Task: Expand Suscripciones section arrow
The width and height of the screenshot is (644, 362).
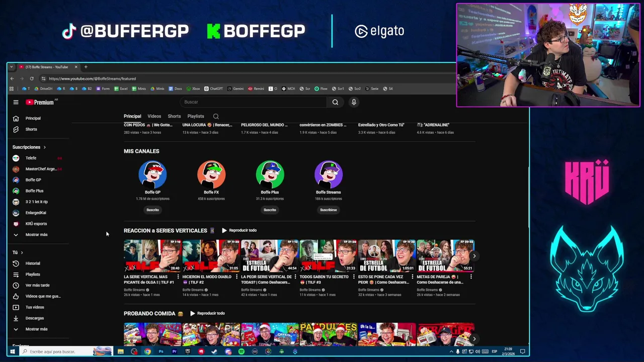Action: [44, 147]
